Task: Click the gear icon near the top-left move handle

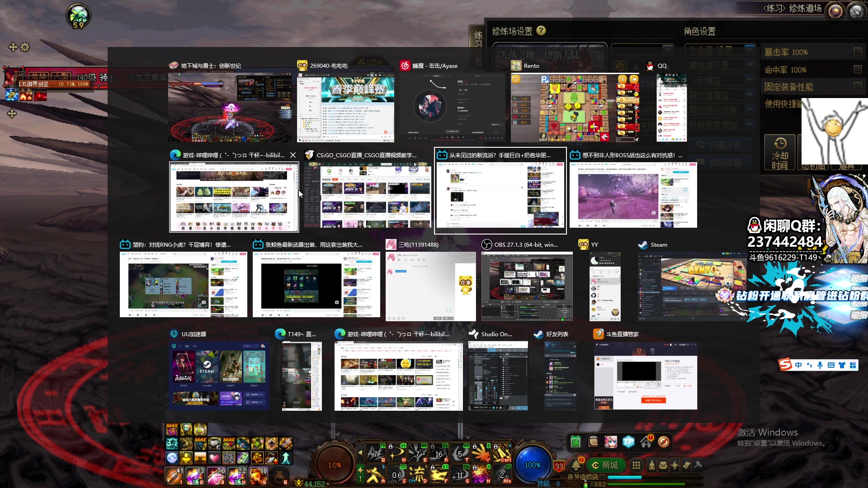Action: pos(25,47)
